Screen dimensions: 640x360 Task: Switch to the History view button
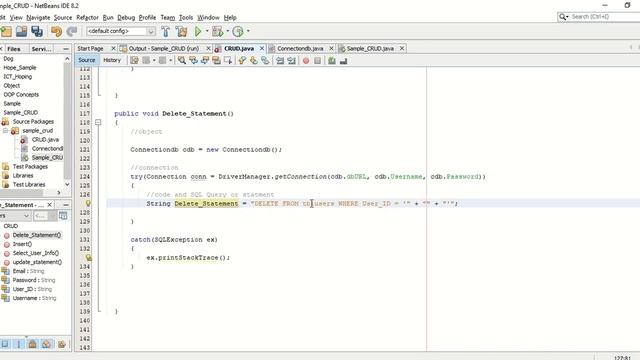point(112,60)
